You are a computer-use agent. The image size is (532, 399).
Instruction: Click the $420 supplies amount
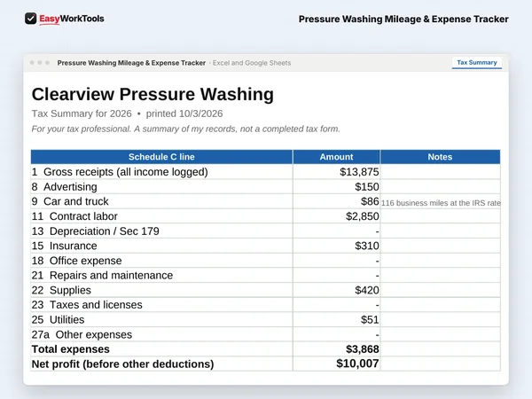(x=367, y=290)
